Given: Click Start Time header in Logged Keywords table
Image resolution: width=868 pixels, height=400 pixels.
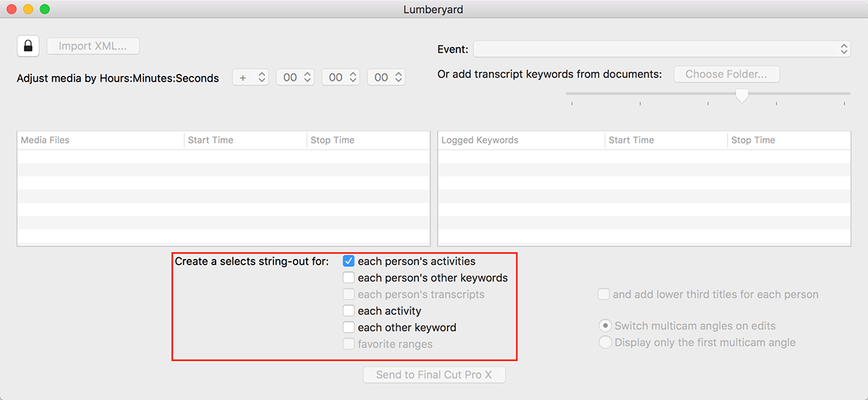Looking at the screenshot, I should pyautogui.click(x=666, y=140).
